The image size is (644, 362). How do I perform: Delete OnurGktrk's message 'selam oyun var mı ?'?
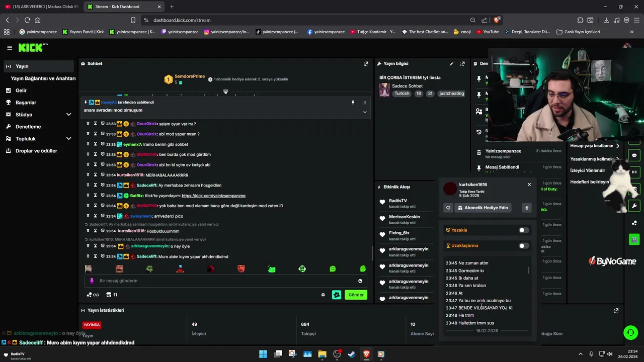coord(88,124)
